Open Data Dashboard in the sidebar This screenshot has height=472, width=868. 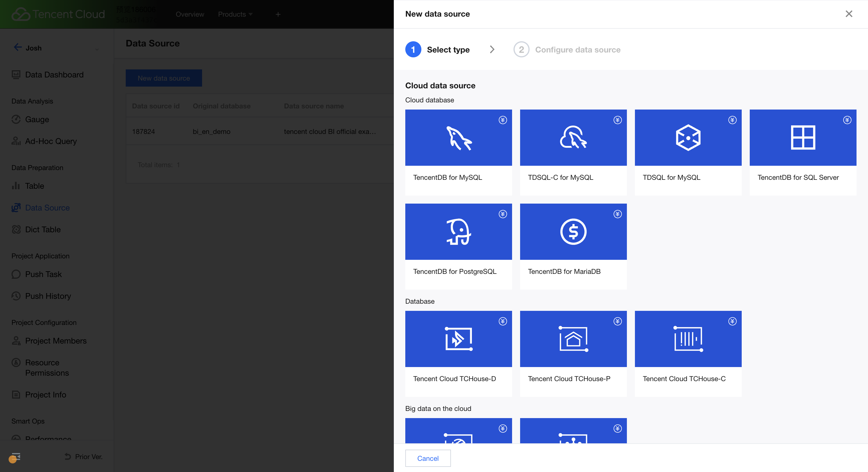click(x=54, y=75)
